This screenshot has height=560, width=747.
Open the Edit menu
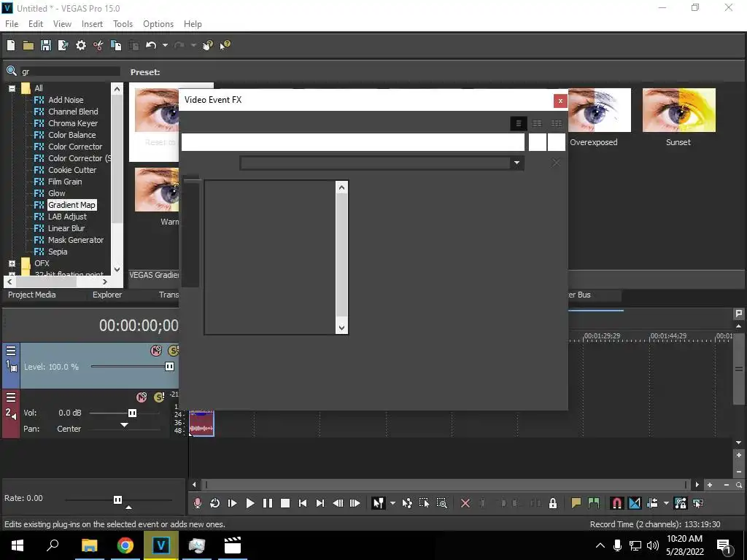click(x=36, y=24)
